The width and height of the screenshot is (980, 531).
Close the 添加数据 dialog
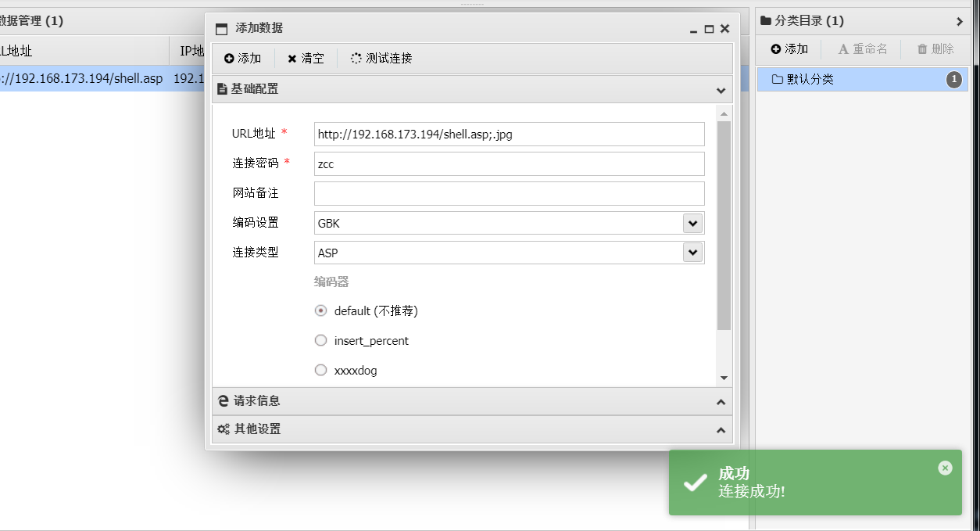724,29
